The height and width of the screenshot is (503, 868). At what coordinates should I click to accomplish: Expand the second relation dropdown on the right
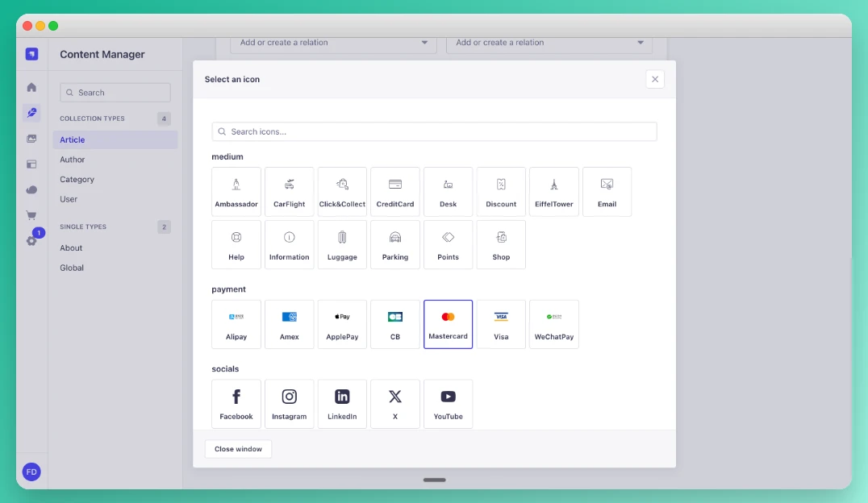pyautogui.click(x=549, y=43)
